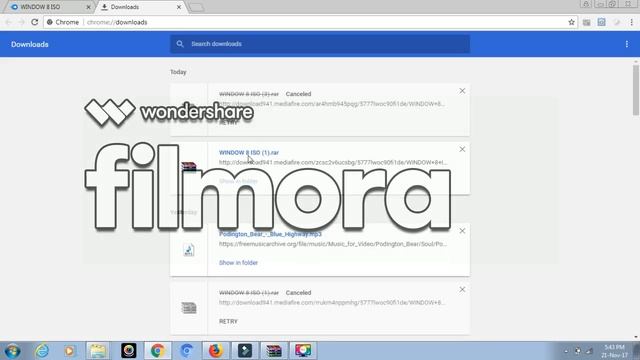Open Windows Media Player from taskbar

pos(69,351)
